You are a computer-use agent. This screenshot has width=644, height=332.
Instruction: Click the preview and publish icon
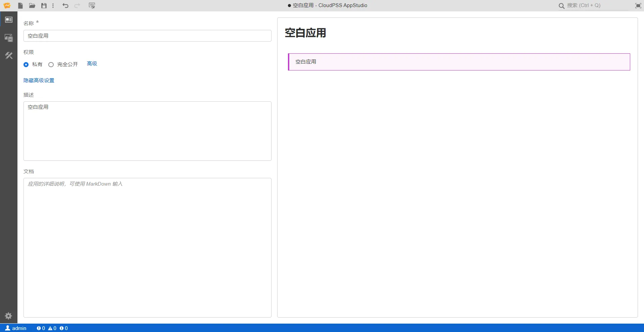coord(92,5)
